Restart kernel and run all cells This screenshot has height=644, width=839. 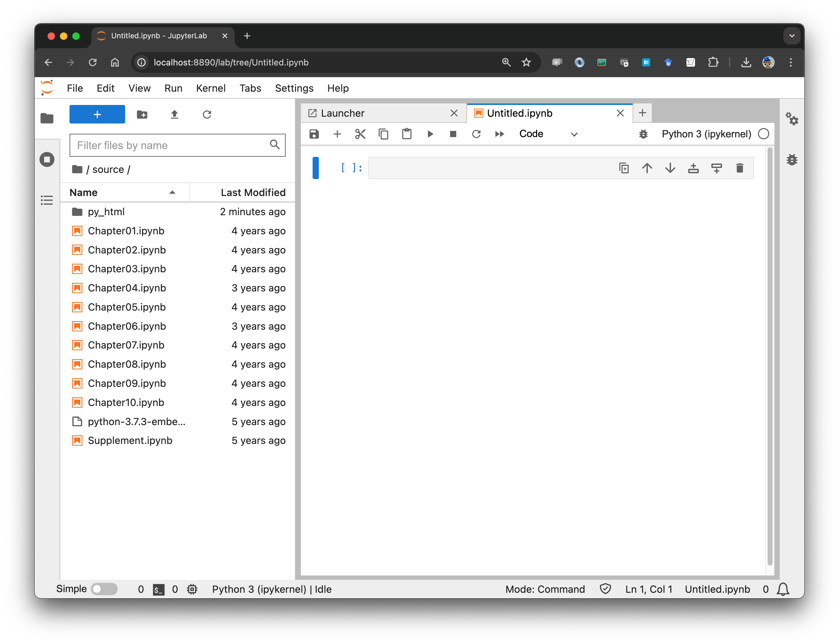point(499,134)
